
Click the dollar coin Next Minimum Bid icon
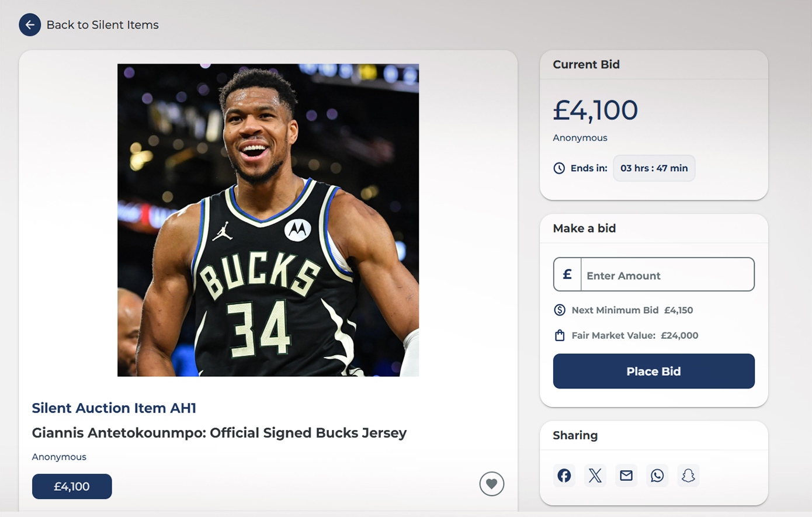pyautogui.click(x=560, y=310)
